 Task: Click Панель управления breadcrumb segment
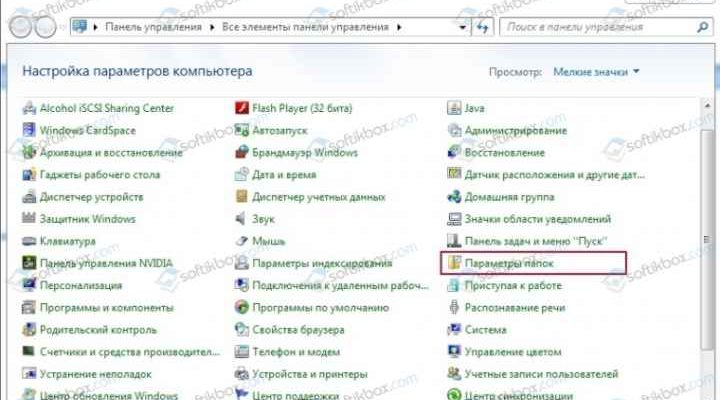coord(154,28)
